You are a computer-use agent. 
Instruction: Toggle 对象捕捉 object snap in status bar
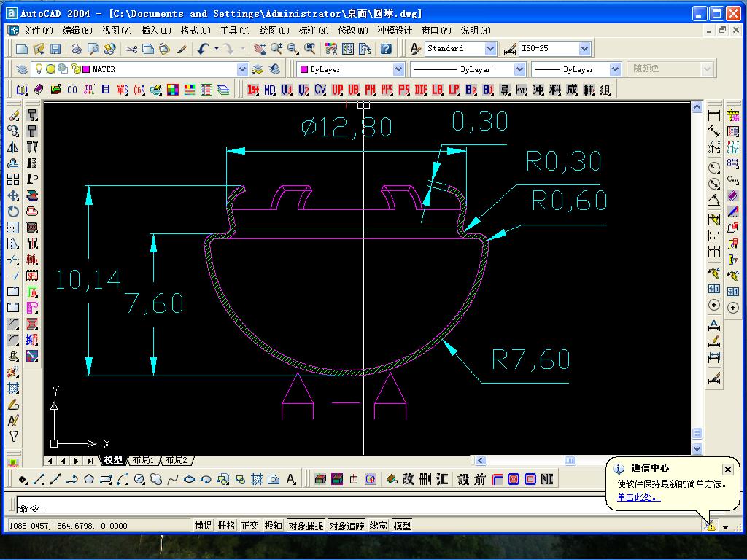coord(306,526)
